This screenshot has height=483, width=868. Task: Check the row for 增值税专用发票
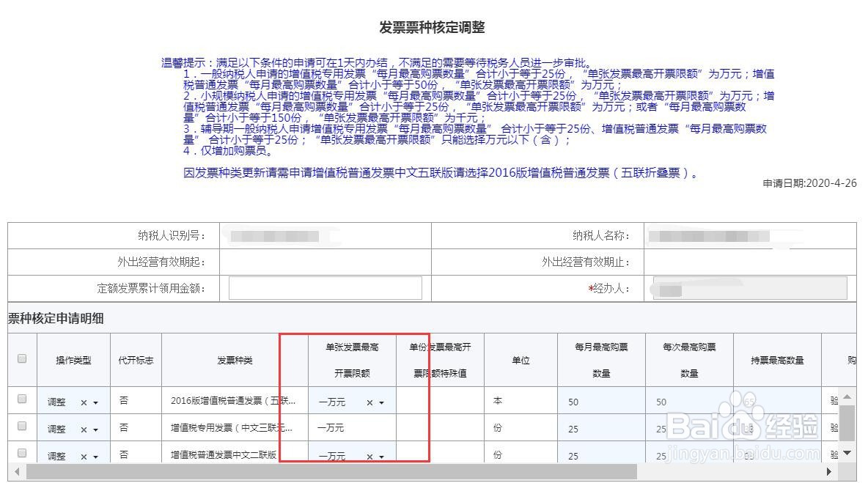(22, 426)
